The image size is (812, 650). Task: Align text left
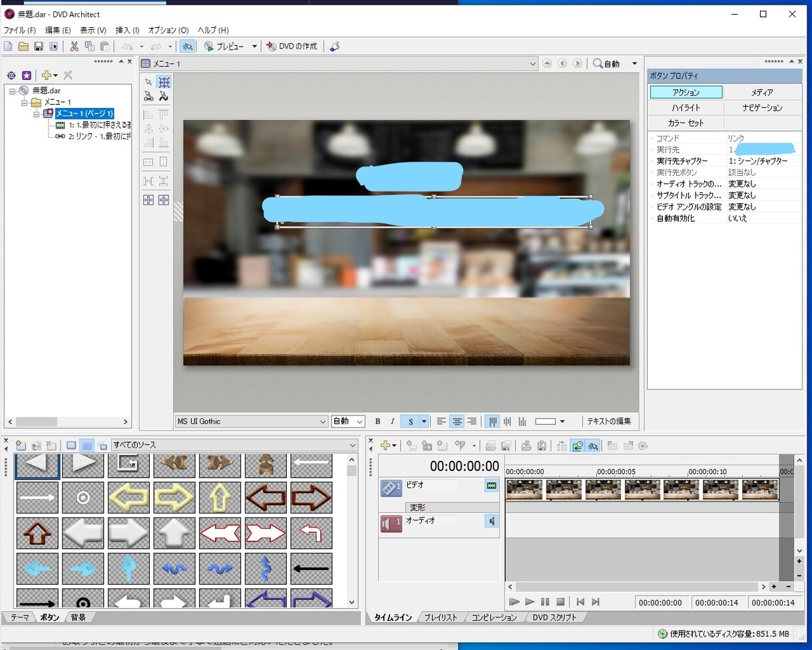point(441,422)
